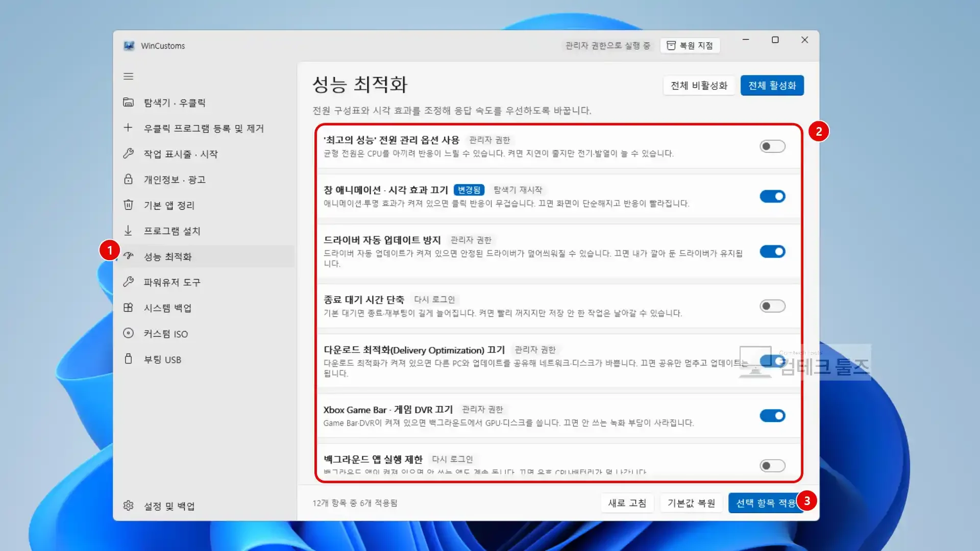The image size is (980, 551).
Task: Open 탐색기 · 우클릭 section
Action: pyautogui.click(x=206, y=103)
